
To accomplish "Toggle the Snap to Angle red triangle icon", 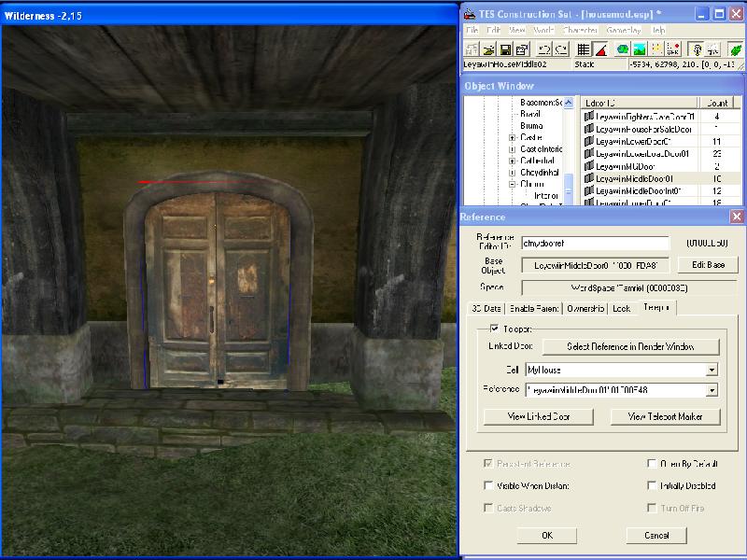I will click(x=600, y=49).
